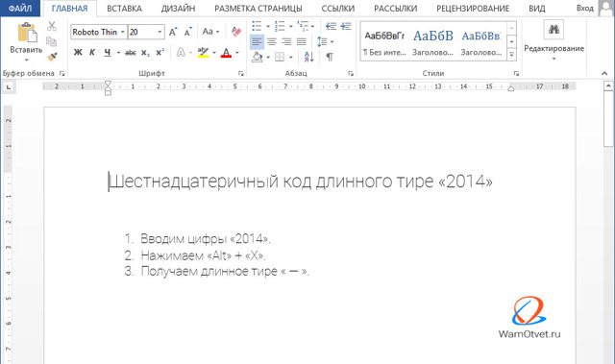The width and height of the screenshot is (615, 364).
Task: Expand the font size 20 dropdown
Action: [x=160, y=32]
